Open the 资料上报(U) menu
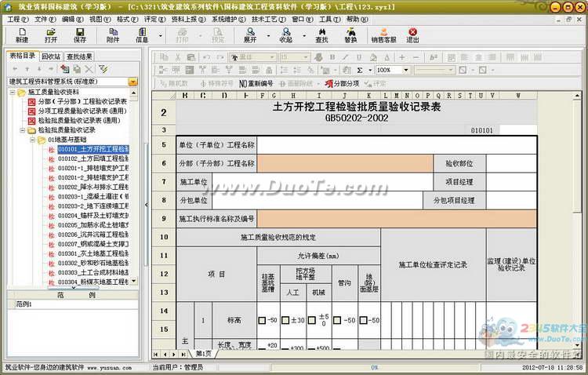This screenshot has width=588, height=375. pyautogui.click(x=188, y=19)
